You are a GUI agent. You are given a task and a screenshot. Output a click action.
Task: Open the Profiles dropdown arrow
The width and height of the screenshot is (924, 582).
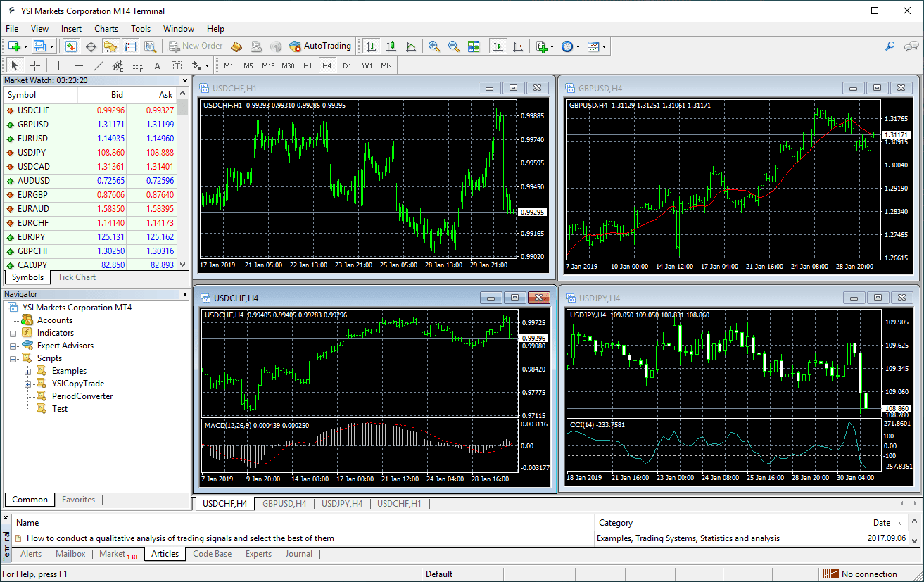click(51, 46)
